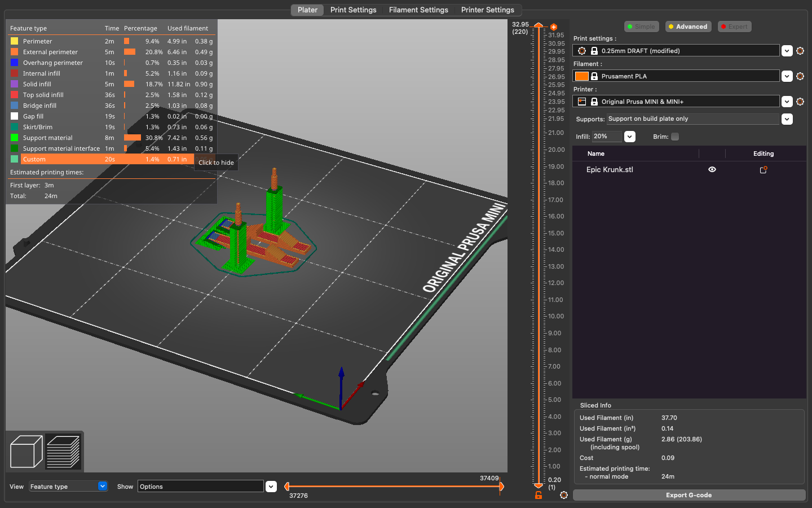Select the layers preview view icon
Screen dimensions: 812x508
tap(63, 452)
